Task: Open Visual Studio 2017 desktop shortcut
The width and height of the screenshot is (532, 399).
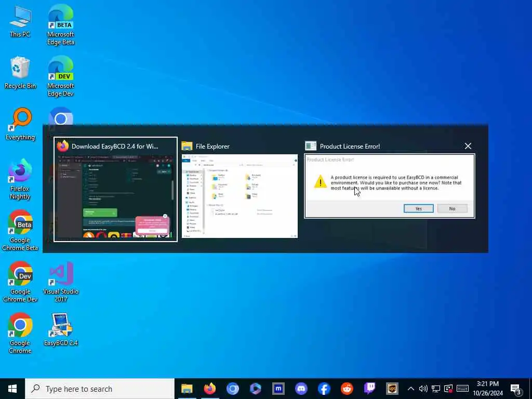Action: (61, 282)
